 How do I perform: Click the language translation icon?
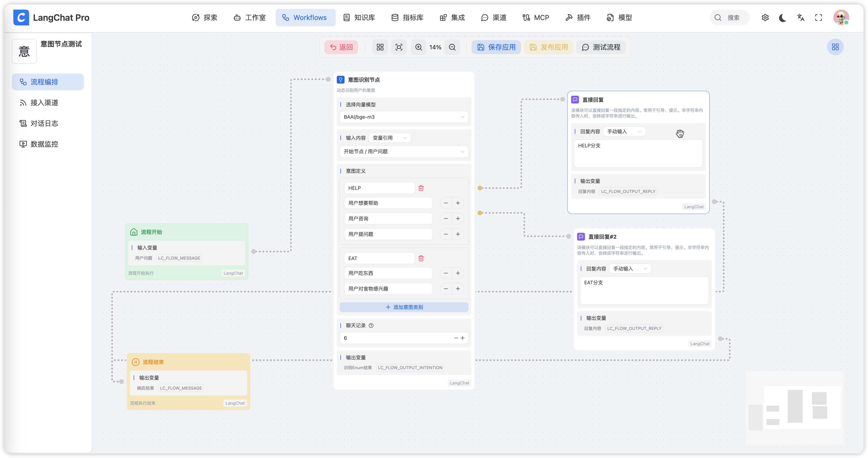coord(801,18)
